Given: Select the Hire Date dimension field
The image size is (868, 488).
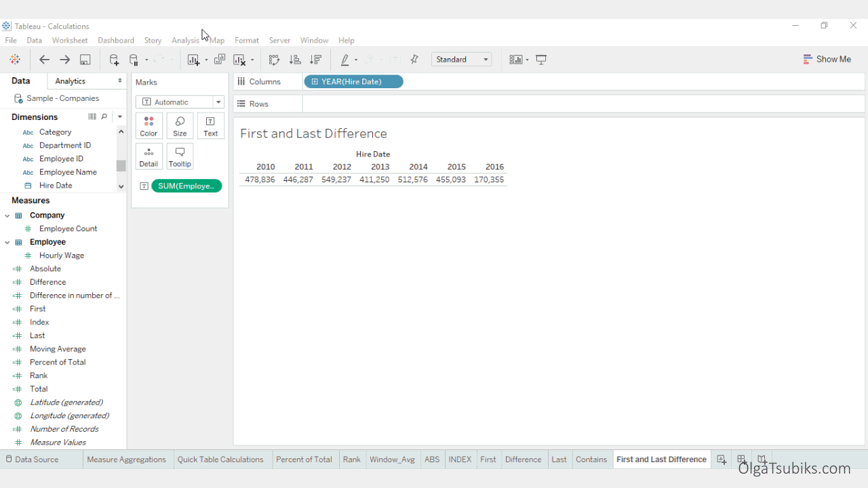Looking at the screenshot, I should 56,186.
